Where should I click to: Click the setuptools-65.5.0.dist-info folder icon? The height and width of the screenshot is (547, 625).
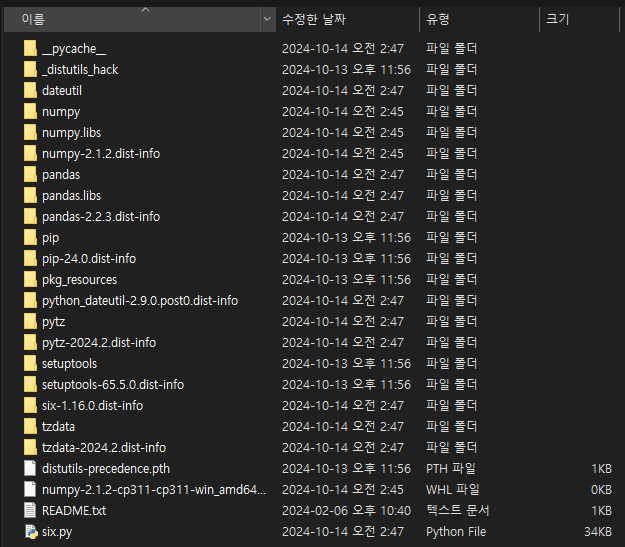click(30, 384)
